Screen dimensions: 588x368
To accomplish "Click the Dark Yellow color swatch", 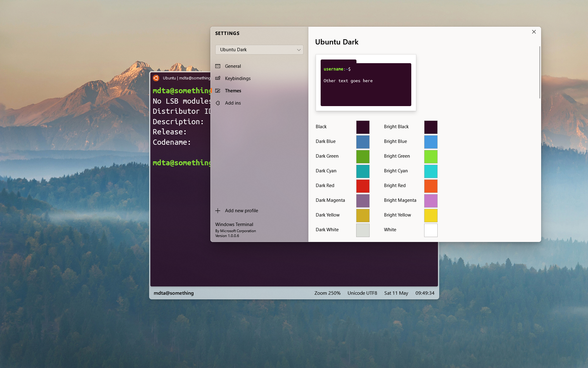I will (363, 215).
